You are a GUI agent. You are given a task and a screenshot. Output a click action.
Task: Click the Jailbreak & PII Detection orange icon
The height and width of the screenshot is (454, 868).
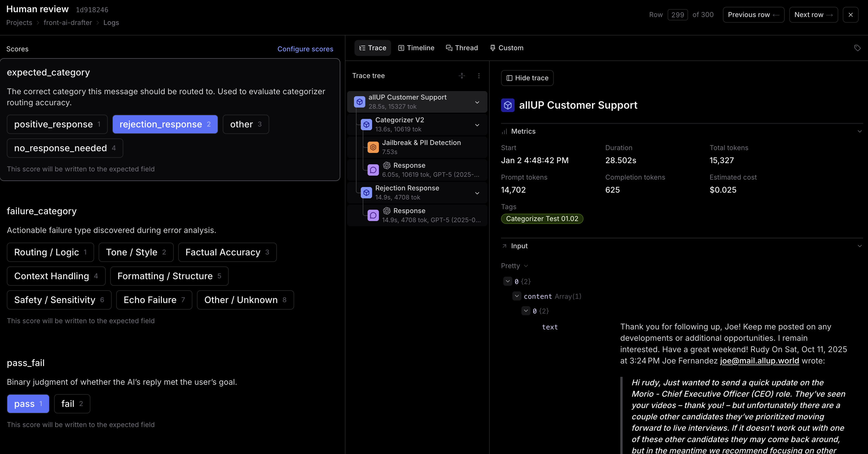(373, 147)
